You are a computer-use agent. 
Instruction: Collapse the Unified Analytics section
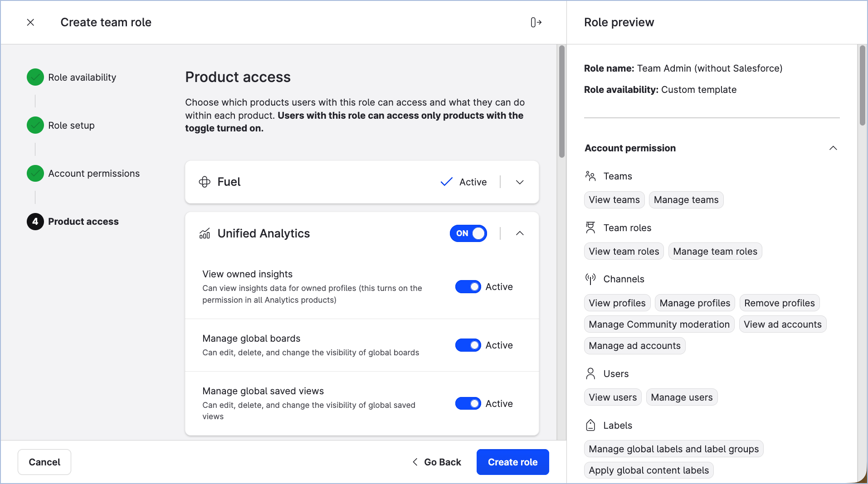click(x=520, y=233)
